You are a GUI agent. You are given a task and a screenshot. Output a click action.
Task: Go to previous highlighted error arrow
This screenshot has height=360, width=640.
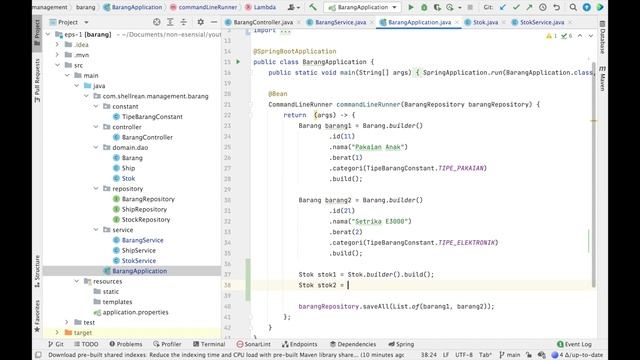[x=580, y=36]
